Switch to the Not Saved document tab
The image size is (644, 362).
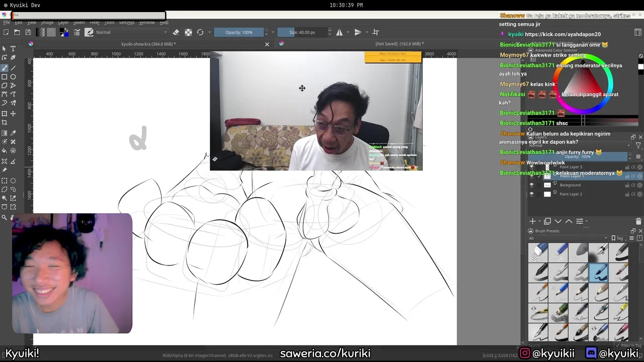point(399,44)
